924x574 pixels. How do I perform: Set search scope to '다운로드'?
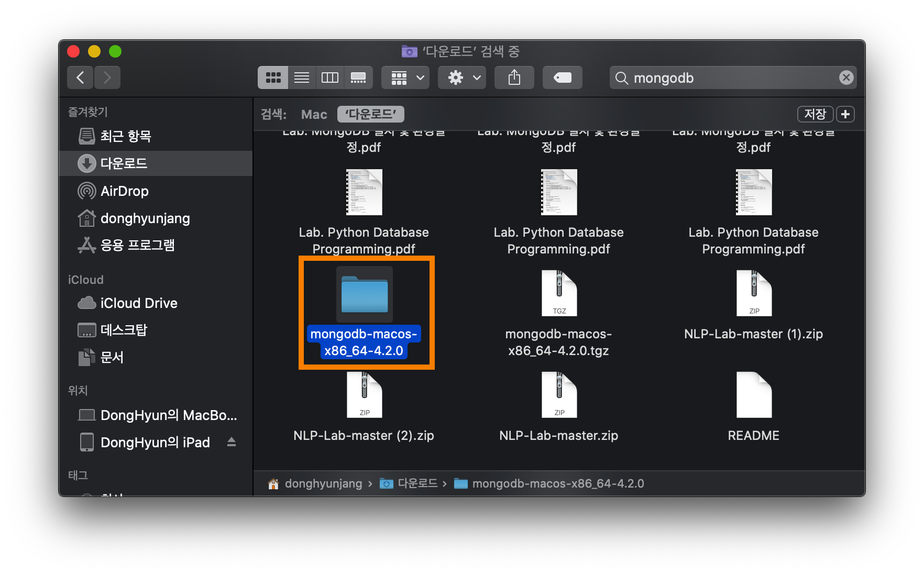click(371, 114)
